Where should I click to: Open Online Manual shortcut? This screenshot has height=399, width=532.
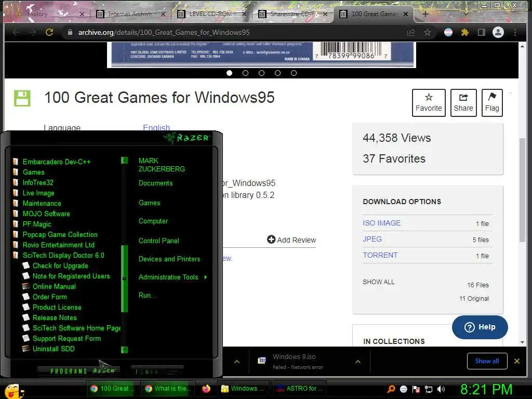(x=54, y=286)
